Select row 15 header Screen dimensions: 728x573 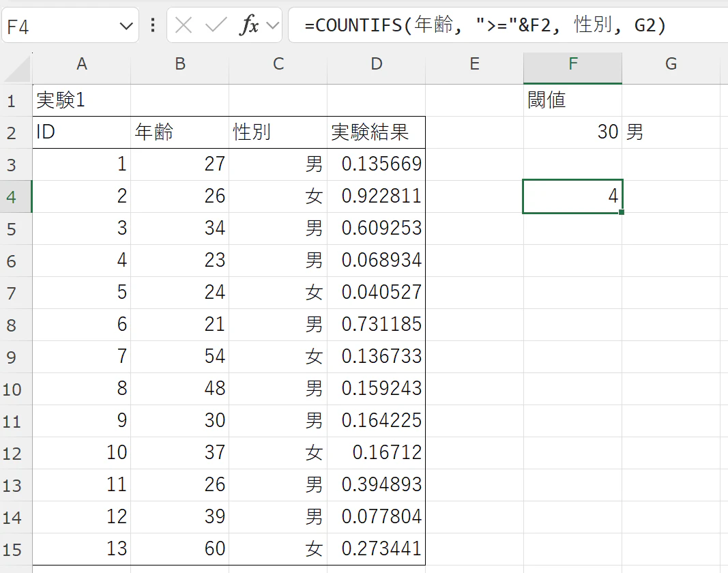[16, 549]
